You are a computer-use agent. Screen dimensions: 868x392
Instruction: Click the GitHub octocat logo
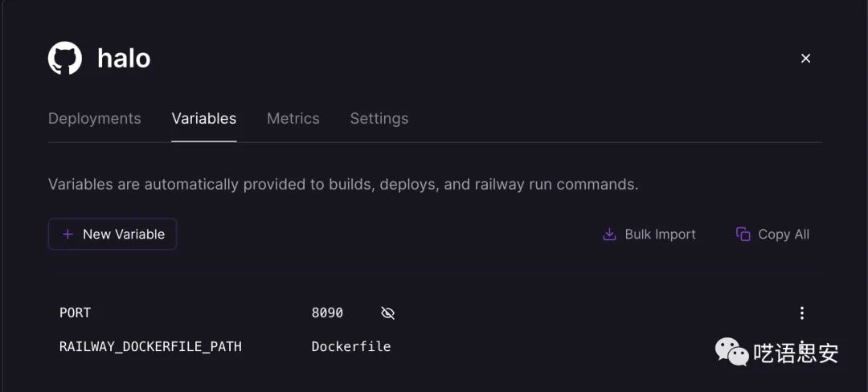(x=65, y=59)
